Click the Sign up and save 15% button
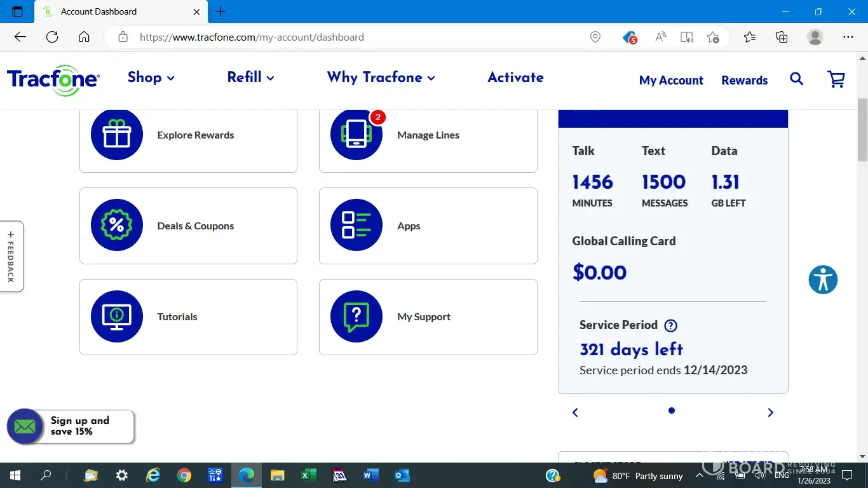The width and height of the screenshot is (868, 488). (71, 426)
